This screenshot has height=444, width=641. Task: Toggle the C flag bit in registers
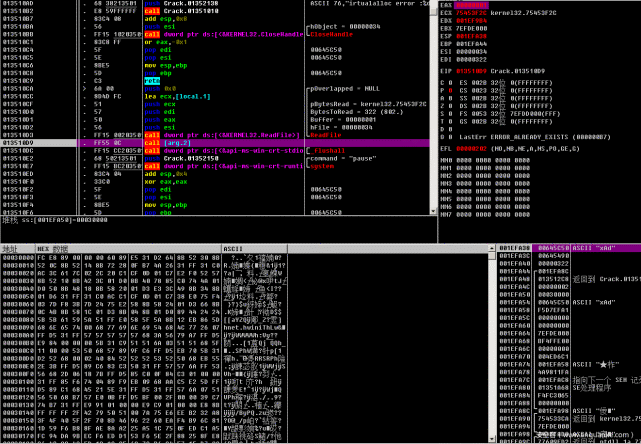(450, 83)
